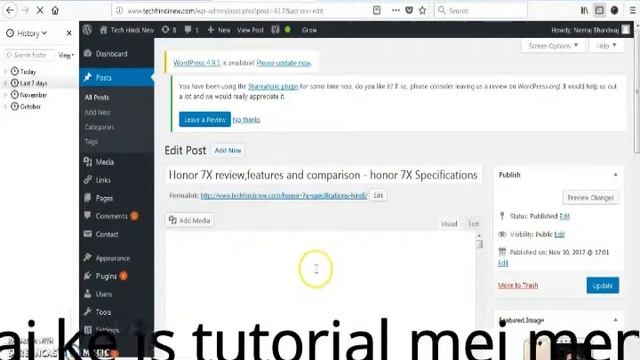Collapse the Publish panel arrow

pyautogui.click(x=616, y=175)
